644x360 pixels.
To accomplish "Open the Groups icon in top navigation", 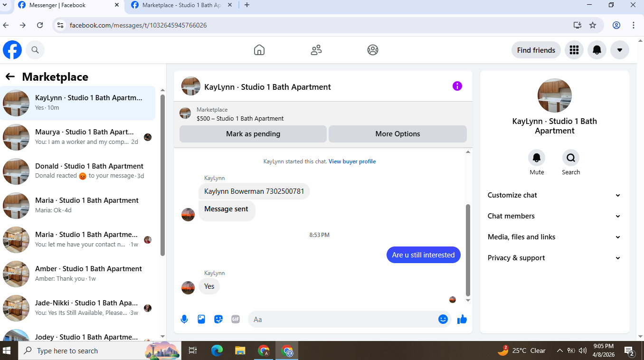I will 373,50.
